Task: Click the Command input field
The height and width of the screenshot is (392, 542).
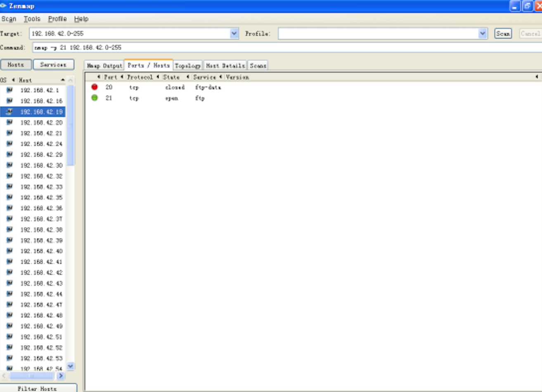Action: 287,47
